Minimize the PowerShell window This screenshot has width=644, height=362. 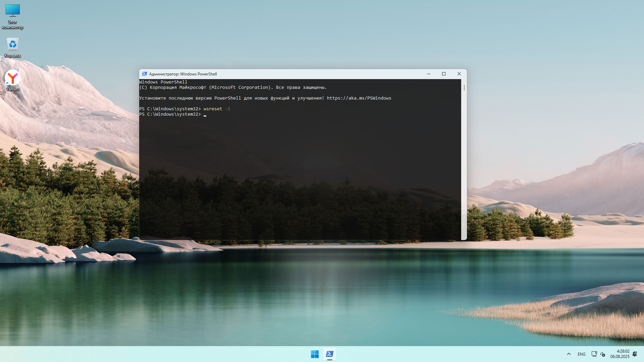pyautogui.click(x=429, y=74)
